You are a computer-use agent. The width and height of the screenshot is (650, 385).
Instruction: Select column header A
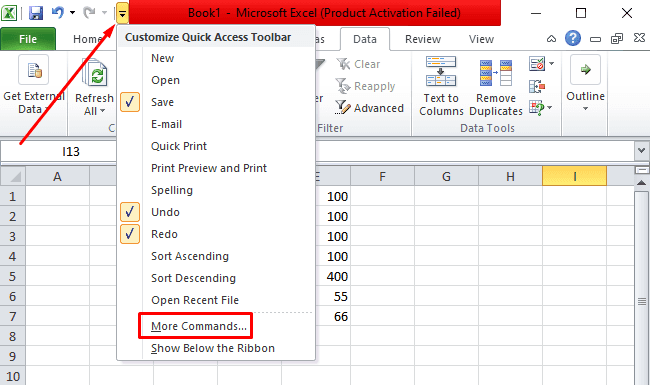tap(57, 176)
